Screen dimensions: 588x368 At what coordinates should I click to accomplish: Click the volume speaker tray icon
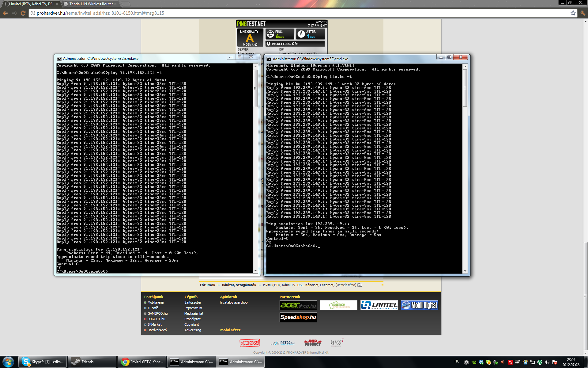pyautogui.click(x=547, y=362)
